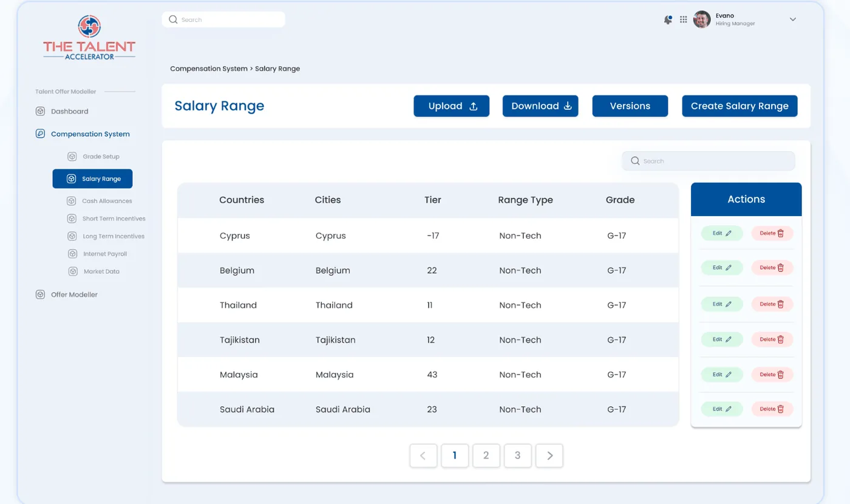
Task: Edit the Cyprus row
Action: [x=722, y=233]
